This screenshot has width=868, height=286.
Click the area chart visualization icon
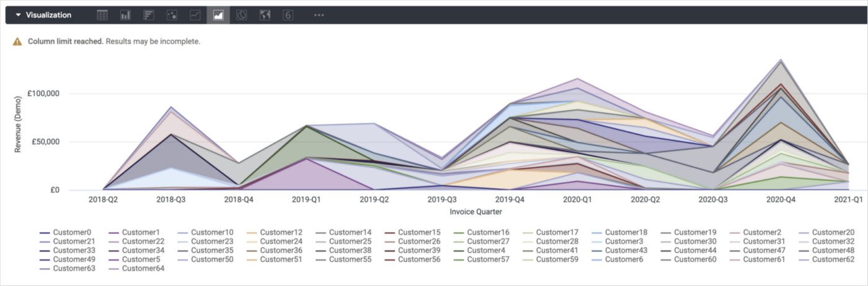218,15
